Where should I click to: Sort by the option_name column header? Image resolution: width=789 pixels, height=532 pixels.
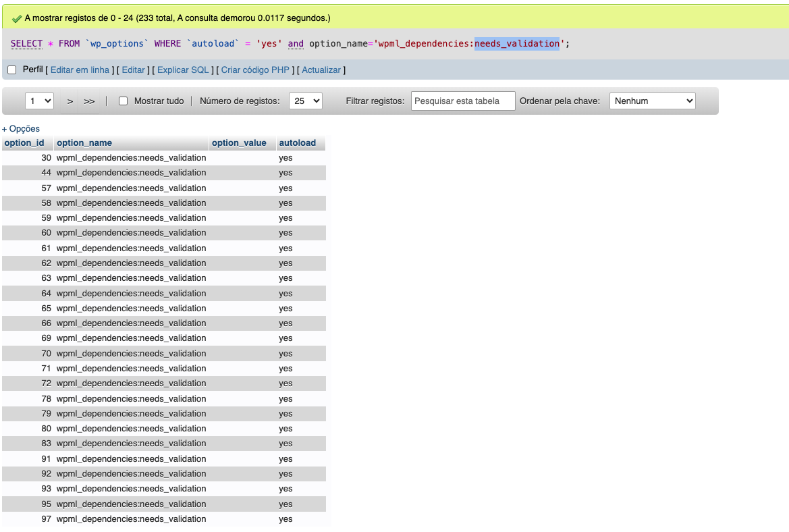[84, 143]
